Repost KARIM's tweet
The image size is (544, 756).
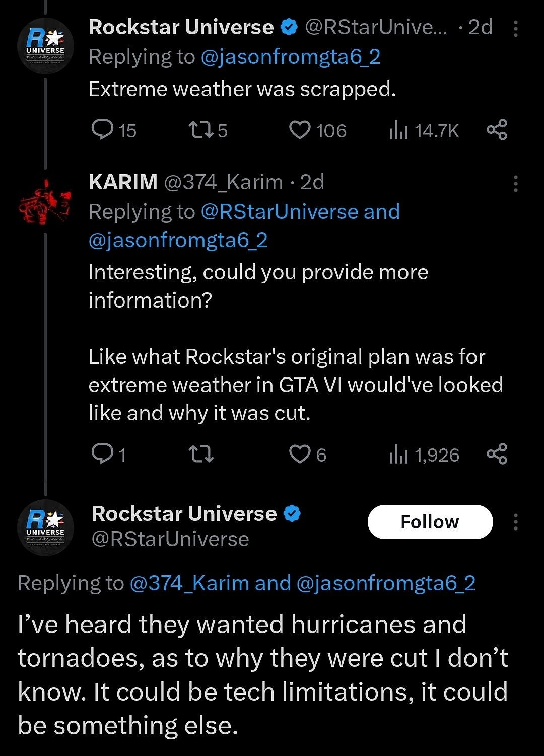200,455
